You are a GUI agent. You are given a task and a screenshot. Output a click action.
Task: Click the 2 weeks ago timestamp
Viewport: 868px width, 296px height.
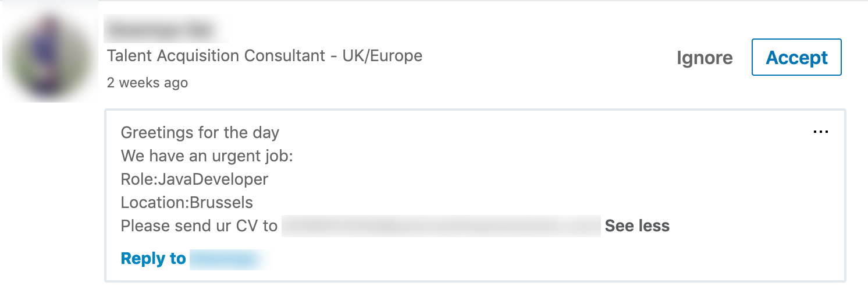[147, 83]
